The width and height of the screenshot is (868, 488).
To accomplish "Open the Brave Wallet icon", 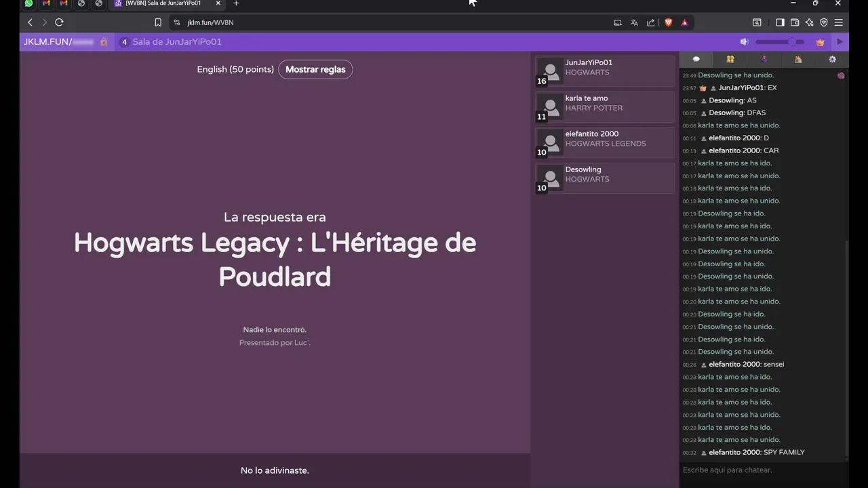I will [x=795, y=22].
